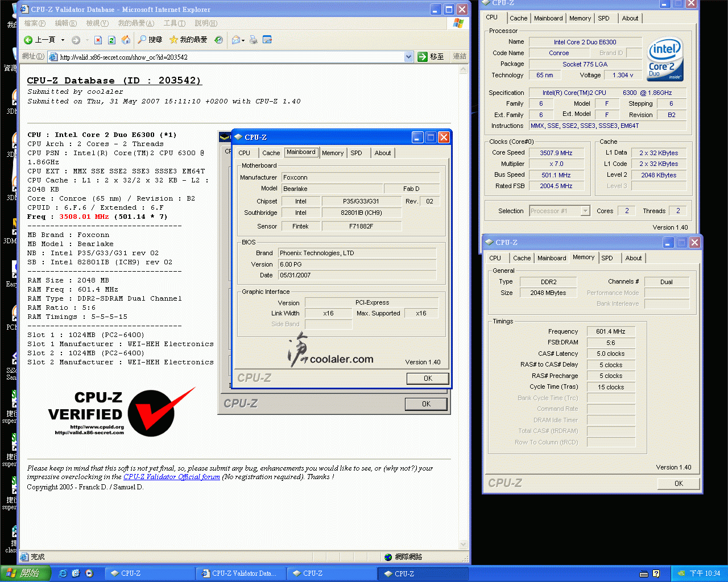The width and height of the screenshot is (728, 582).
Task: Launch Internet Explorer from quick launch
Action: pos(63,573)
